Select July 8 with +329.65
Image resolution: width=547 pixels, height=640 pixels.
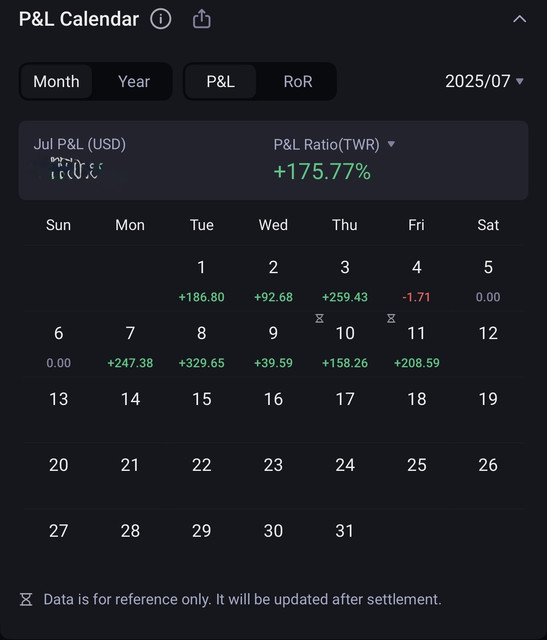202,347
